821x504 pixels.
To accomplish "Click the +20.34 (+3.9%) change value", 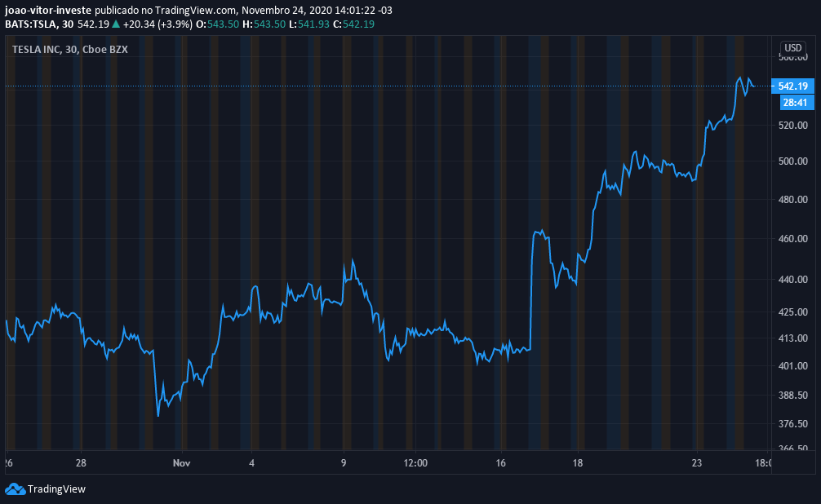I will point(158,24).
